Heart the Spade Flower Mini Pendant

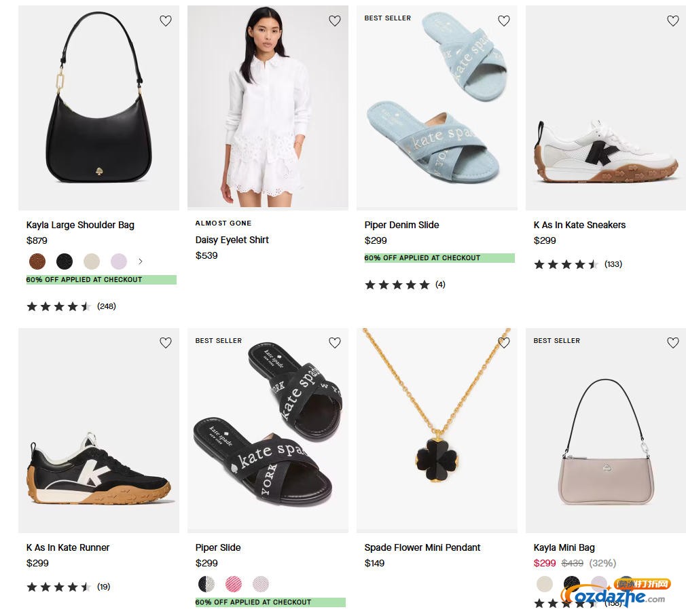504,343
